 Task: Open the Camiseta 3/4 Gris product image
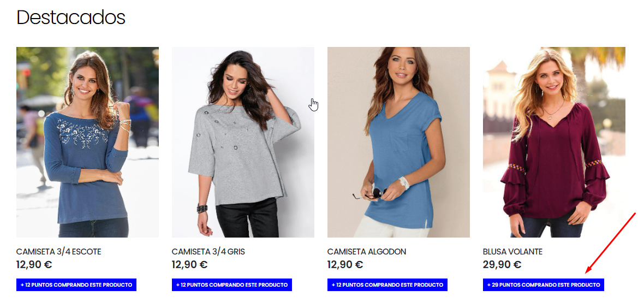coord(243,142)
